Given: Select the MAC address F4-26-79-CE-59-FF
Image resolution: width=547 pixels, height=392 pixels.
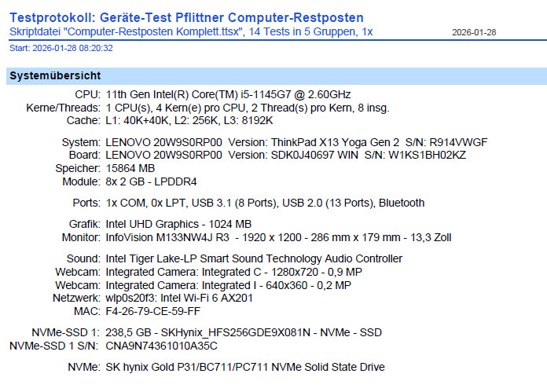Looking at the screenshot, I should [152, 311].
